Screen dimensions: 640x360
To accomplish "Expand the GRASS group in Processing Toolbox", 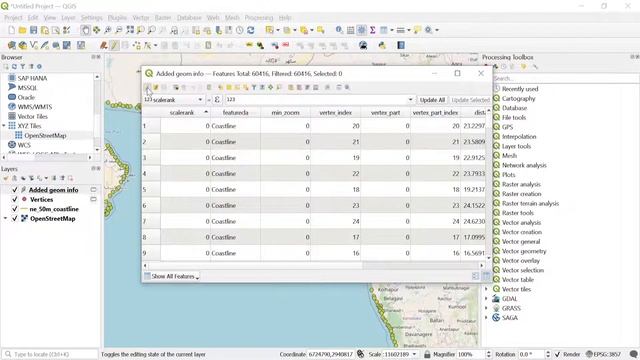I will pos(486,308).
